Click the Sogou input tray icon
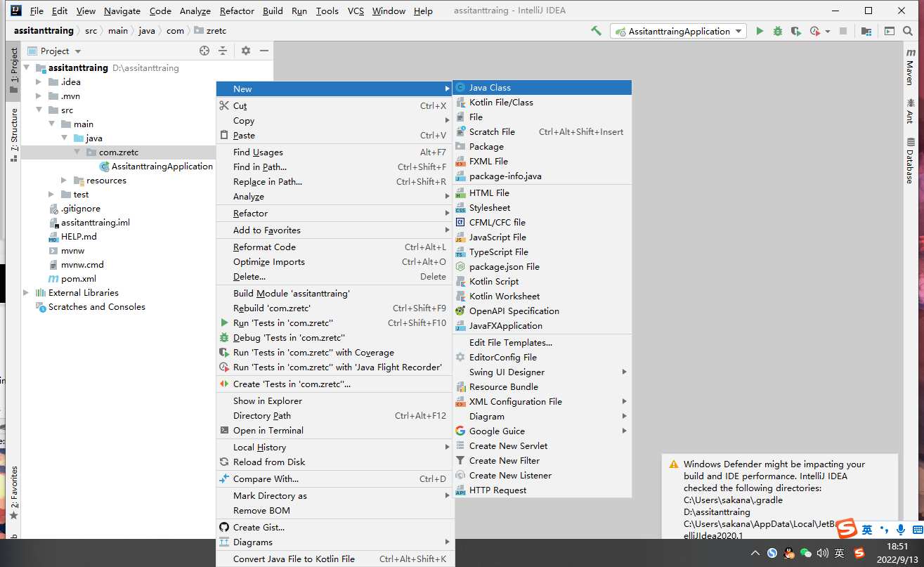This screenshot has height=567, width=924. click(x=859, y=553)
